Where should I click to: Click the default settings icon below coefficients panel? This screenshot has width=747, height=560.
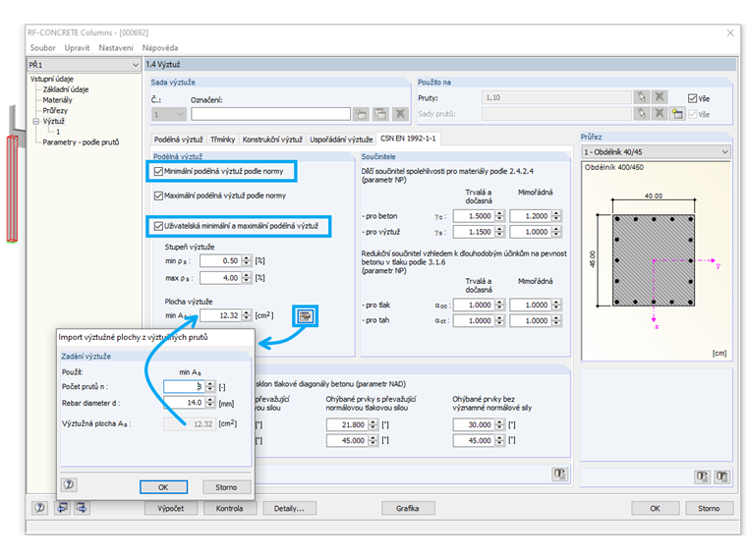click(x=560, y=475)
